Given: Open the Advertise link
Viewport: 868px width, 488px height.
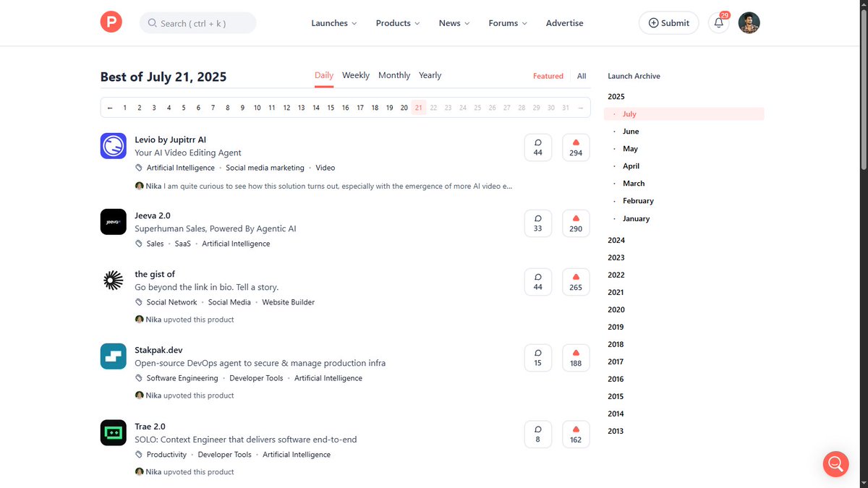Looking at the screenshot, I should point(565,23).
